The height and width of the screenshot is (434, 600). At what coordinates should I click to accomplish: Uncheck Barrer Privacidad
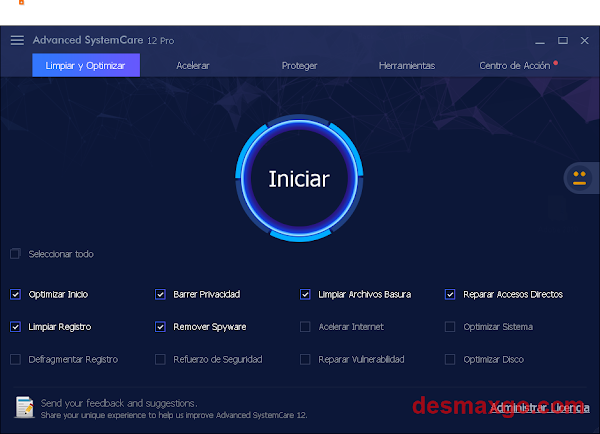pos(160,294)
